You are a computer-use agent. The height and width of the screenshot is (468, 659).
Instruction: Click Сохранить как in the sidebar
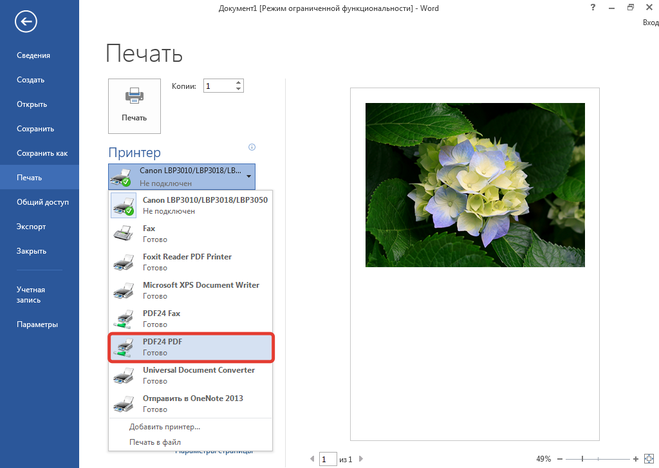[x=42, y=153]
